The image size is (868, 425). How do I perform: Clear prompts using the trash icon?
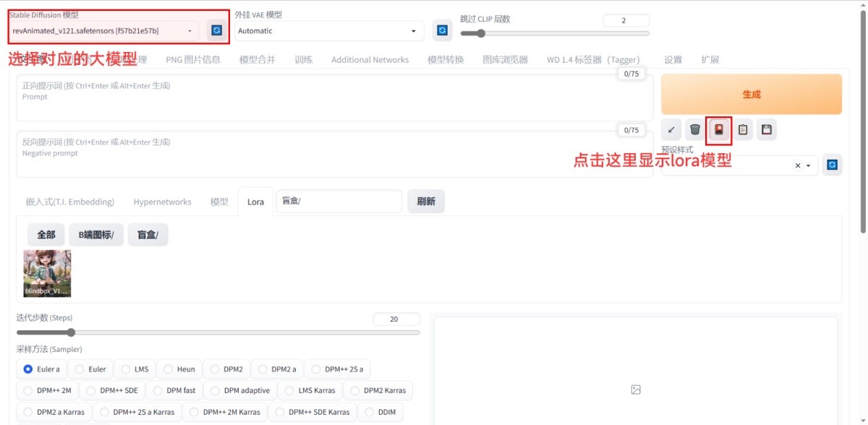coord(693,130)
